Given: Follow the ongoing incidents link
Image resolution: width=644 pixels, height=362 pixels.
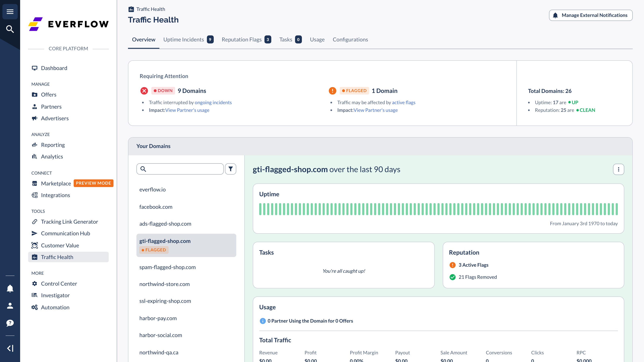Looking at the screenshot, I should [213, 102].
